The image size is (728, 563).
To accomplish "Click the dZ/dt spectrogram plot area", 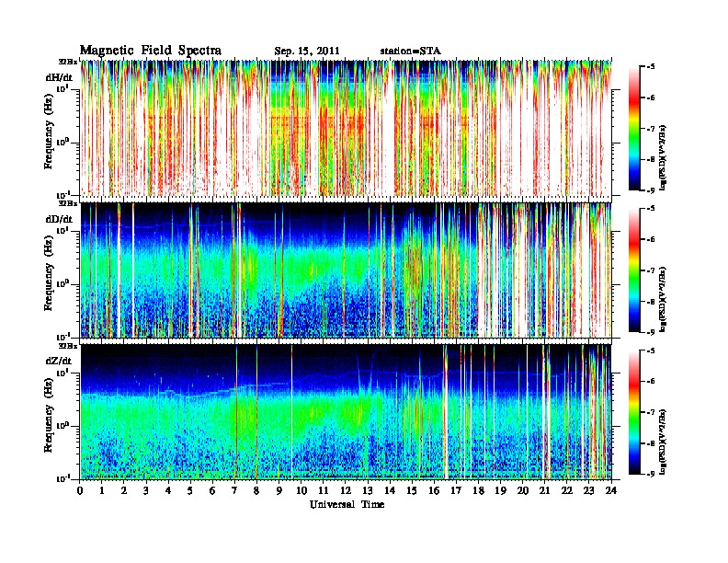I will (346, 412).
